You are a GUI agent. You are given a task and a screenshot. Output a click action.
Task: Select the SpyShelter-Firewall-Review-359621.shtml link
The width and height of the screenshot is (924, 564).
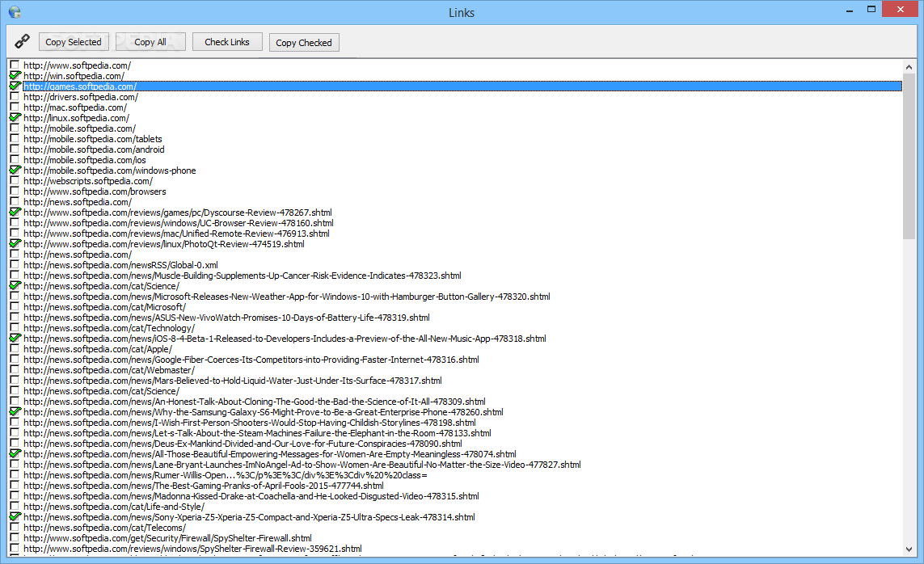pyautogui.click(x=192, y=549)
